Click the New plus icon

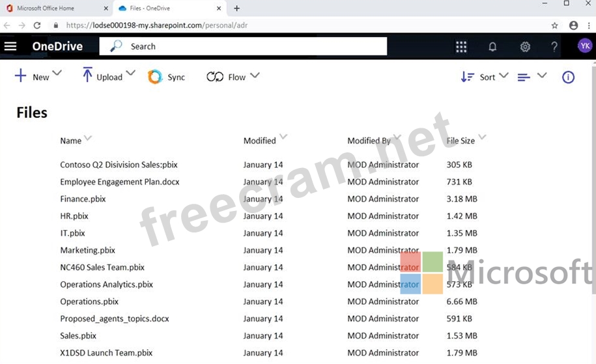point(21,76)
